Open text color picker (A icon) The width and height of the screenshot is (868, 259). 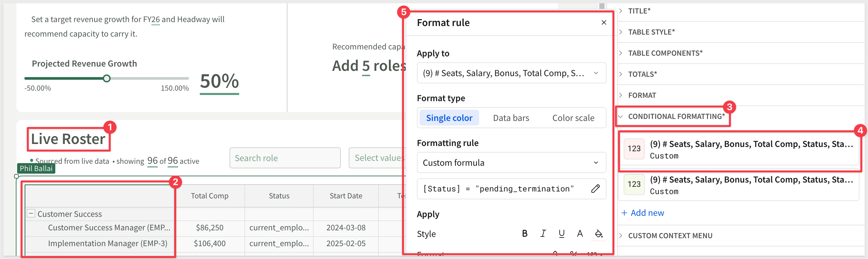click(x=580, y=233)
